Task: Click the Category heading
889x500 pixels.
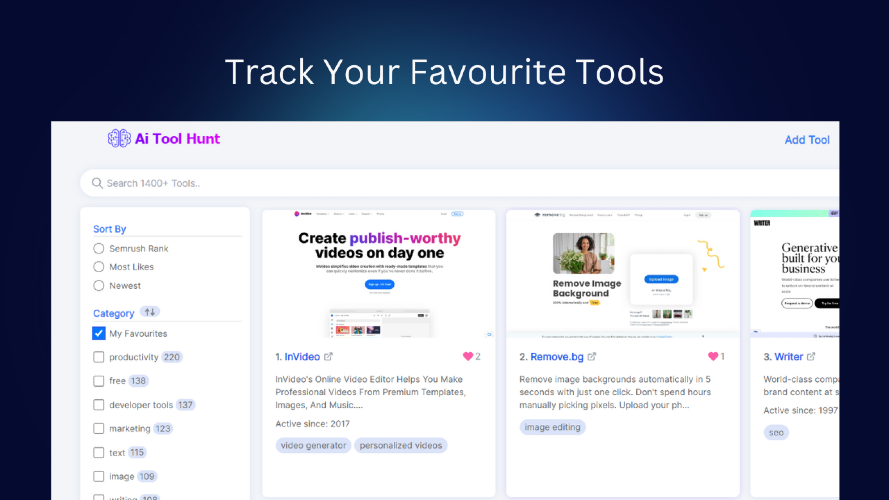Action: [113, 313]
